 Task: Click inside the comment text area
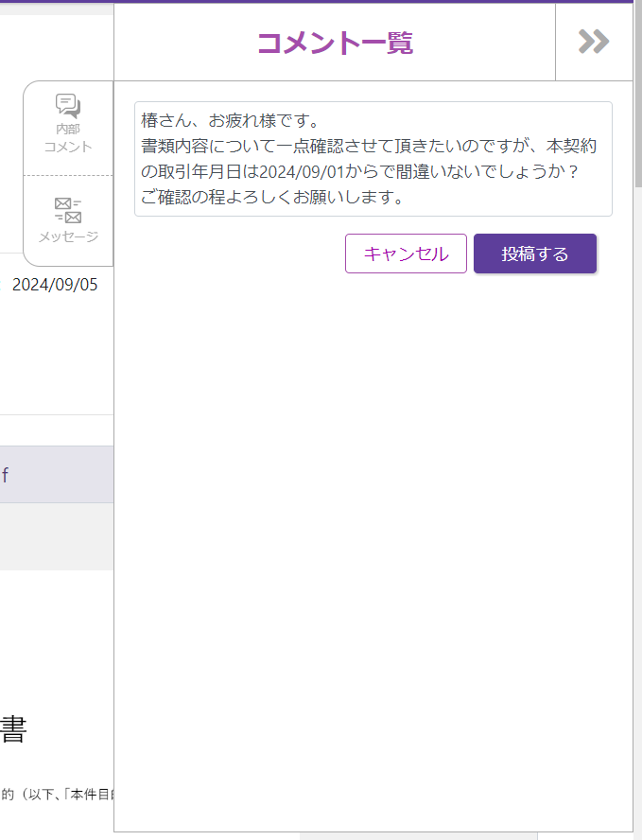pos(373,159)
